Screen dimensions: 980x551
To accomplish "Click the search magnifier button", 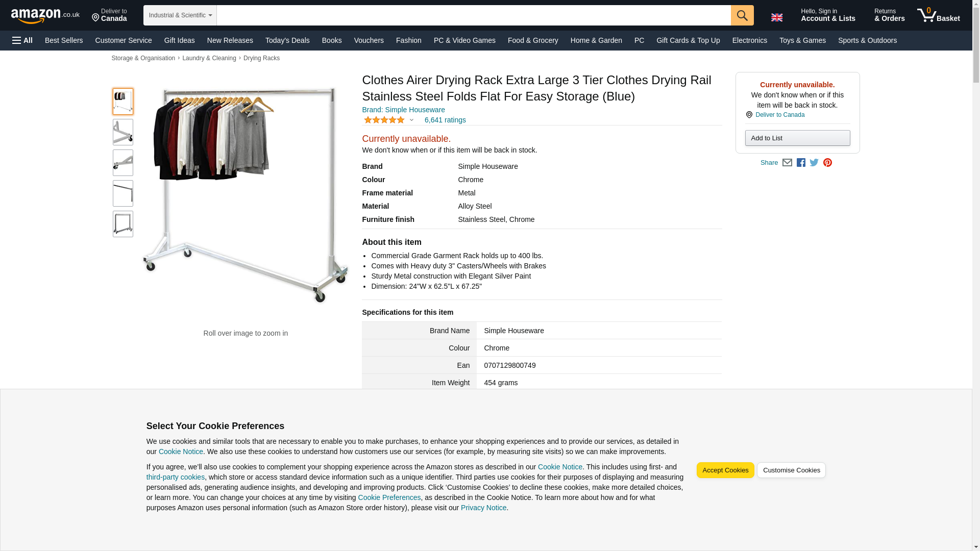I will pyautogui.click(x=742, y=15).
